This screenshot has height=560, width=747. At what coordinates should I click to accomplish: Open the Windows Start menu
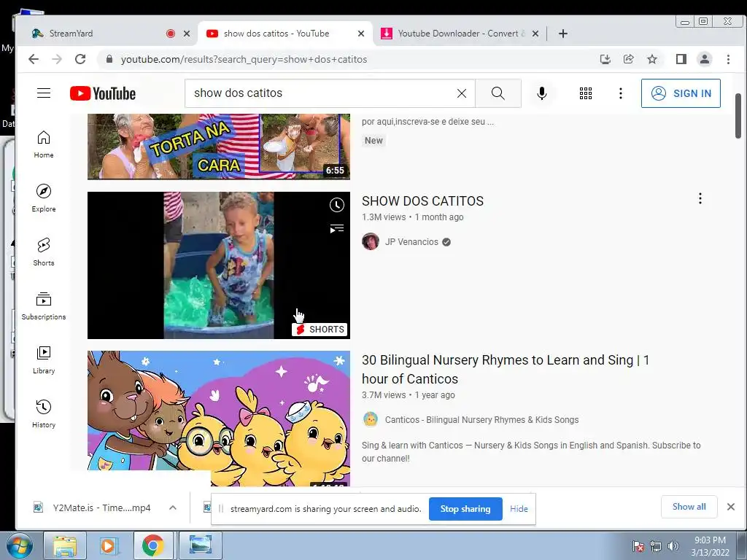(19, 545)
